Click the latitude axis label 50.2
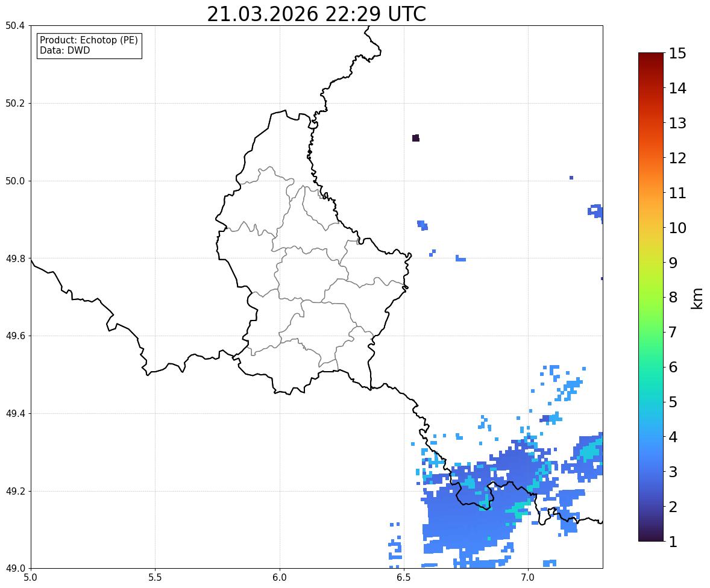Screen dimensions: 710x588 click(x=15, y=103)
